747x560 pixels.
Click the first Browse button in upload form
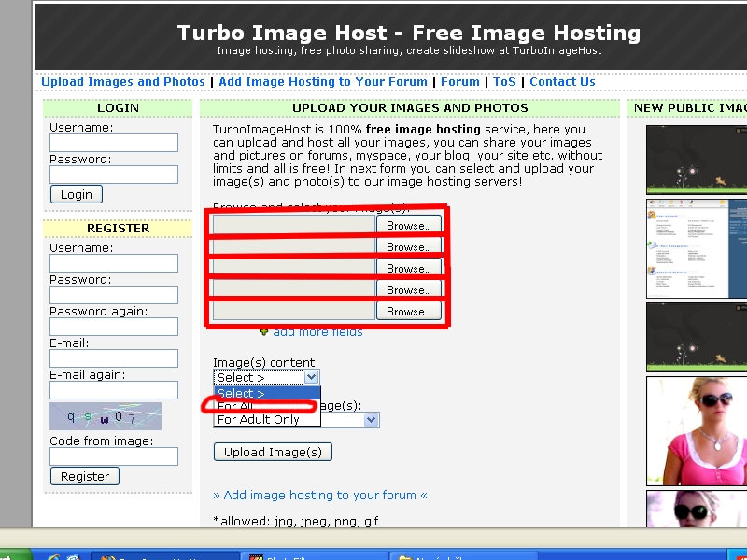(409, 225)
